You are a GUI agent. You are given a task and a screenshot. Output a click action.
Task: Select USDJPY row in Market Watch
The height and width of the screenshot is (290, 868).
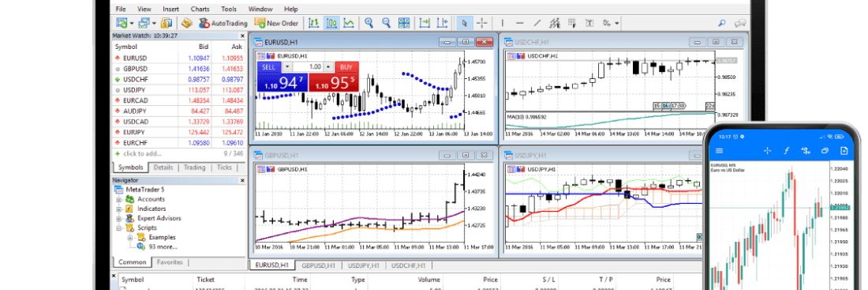coord(179,90)
